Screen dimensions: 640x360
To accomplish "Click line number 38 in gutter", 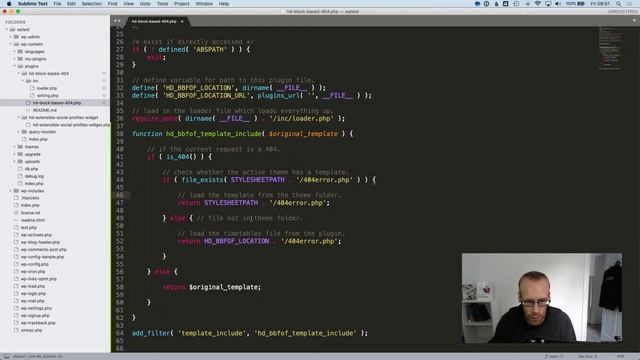I will click(119, 133).
